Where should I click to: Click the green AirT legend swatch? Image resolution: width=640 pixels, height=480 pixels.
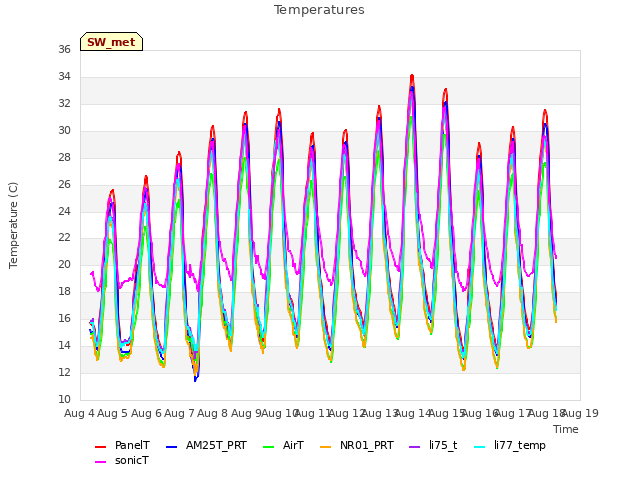pyautogui.click(x=269, y=447)
